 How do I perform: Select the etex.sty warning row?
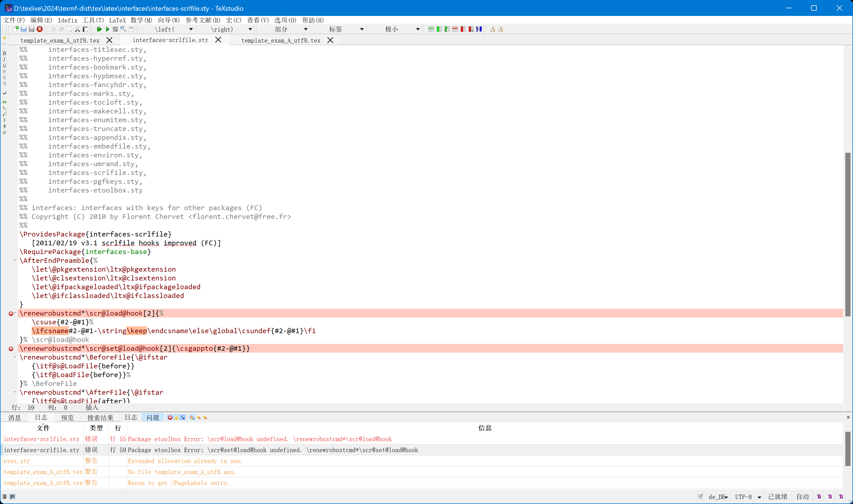(x=423, y=461)
